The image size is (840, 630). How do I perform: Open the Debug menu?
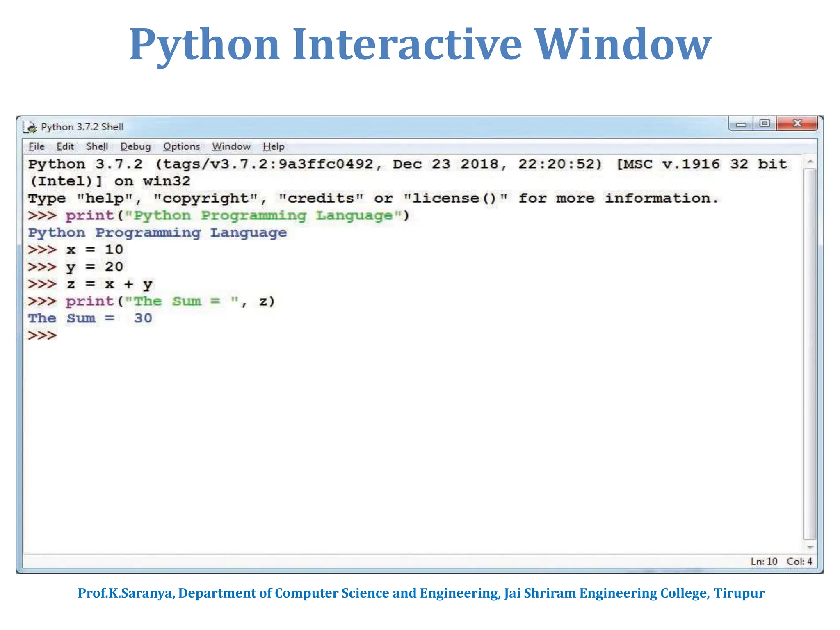(136, 146)
